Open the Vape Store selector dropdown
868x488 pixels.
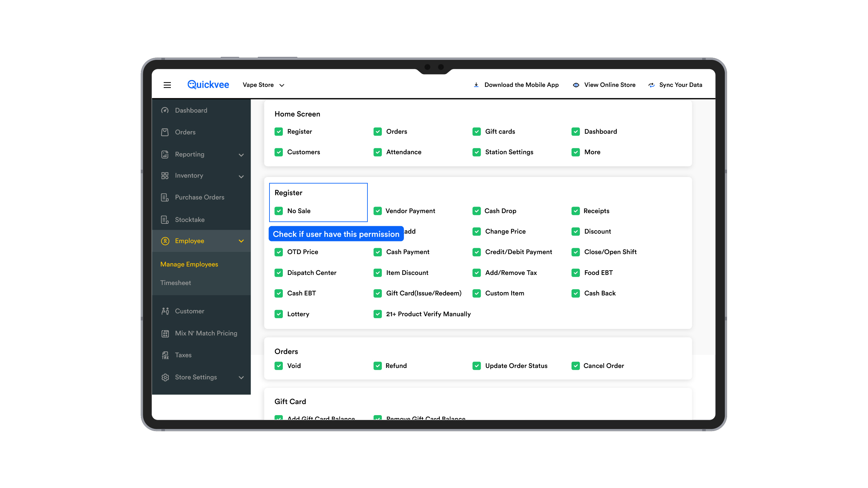tap(264, 85)
